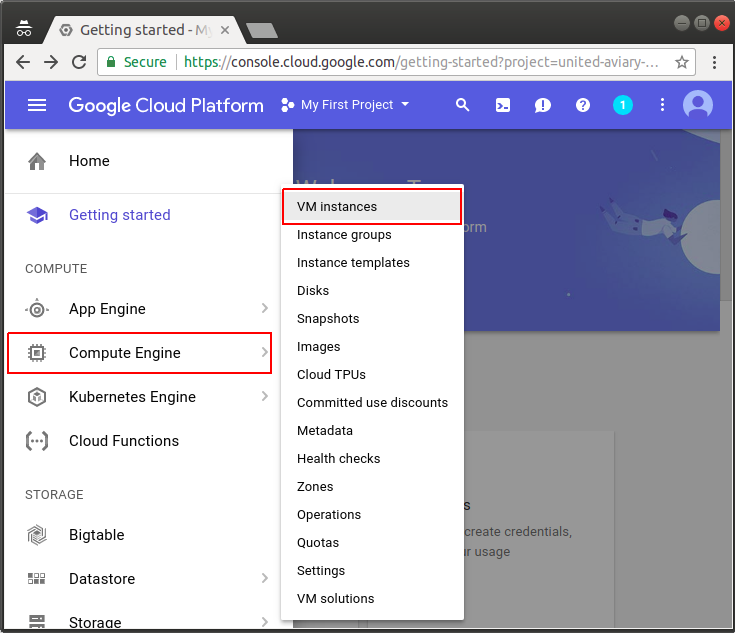Viewport: 735px width, 633px height.
Task: Select Instance groups from submenu
Action: [372, 235]
